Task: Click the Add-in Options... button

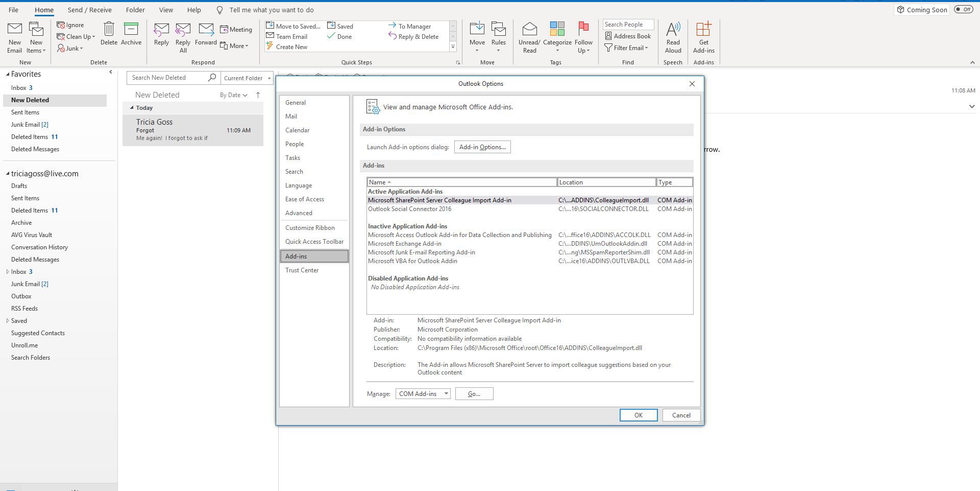Action: tap(482, 147)
